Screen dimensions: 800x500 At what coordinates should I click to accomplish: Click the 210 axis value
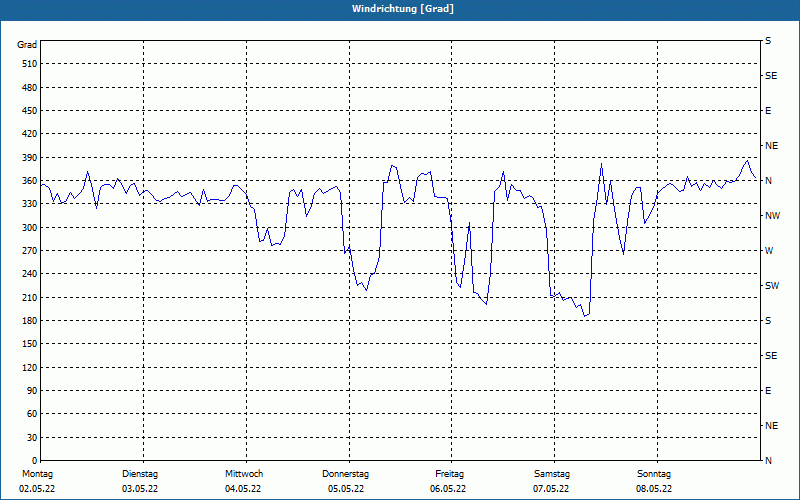click(30, 297)
